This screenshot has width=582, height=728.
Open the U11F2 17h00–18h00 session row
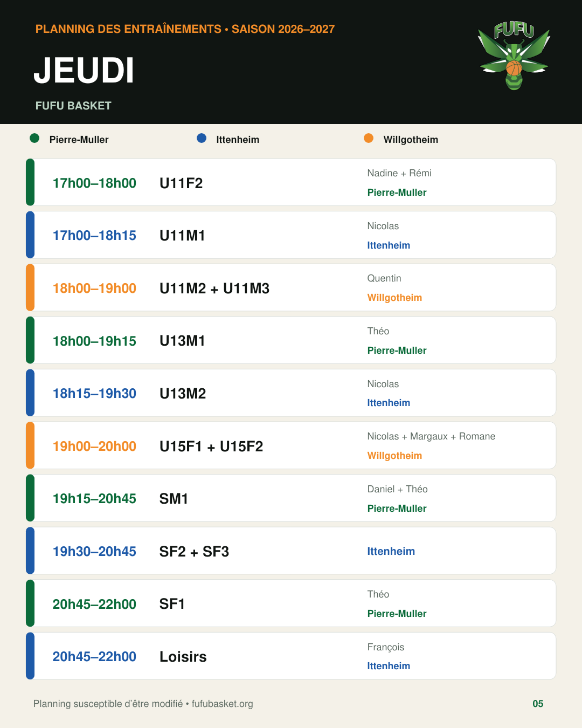[291, 182]
